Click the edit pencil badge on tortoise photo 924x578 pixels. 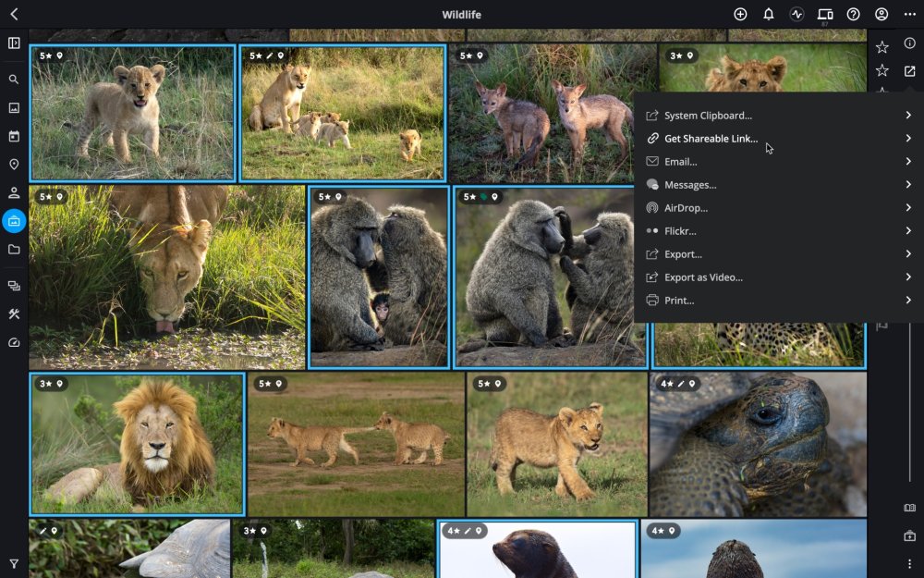pyautogui.click(x=681, y=384)
